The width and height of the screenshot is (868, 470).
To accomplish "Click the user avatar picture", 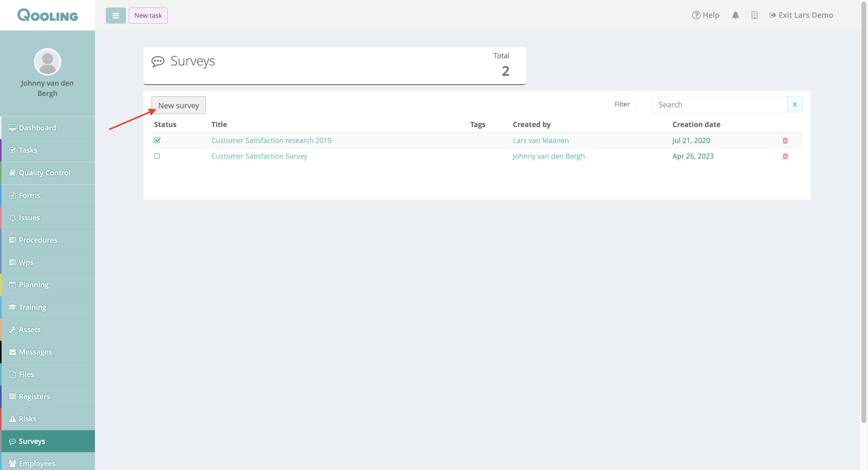I will click(48, 62).
